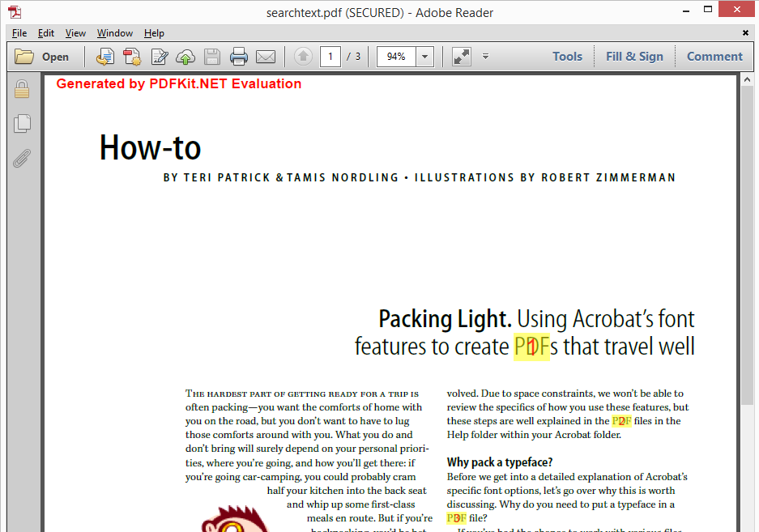
Task: Open the attachments paperclip panel icon
Action: [22, 158]
